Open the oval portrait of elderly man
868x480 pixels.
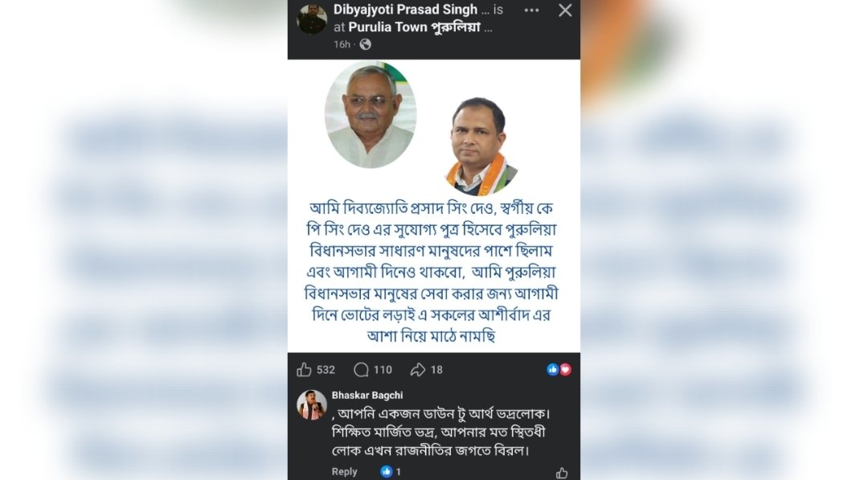point(371,114)
